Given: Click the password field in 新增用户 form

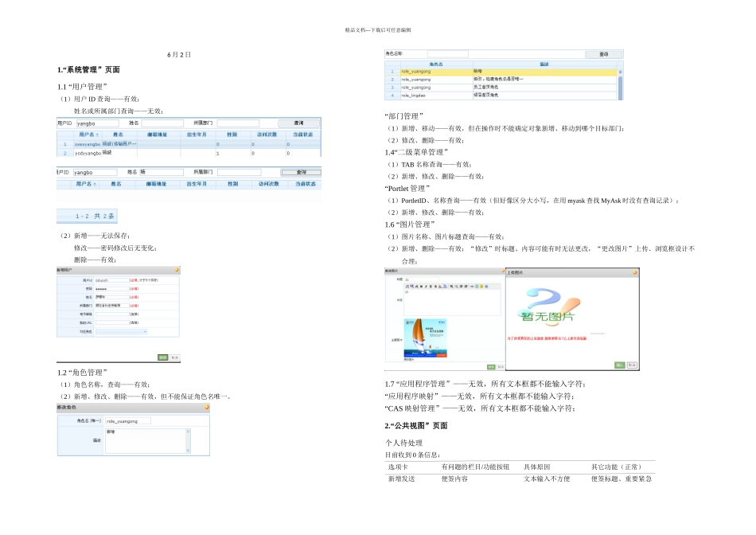Looking at the screenshot, I should pos(112,288).
